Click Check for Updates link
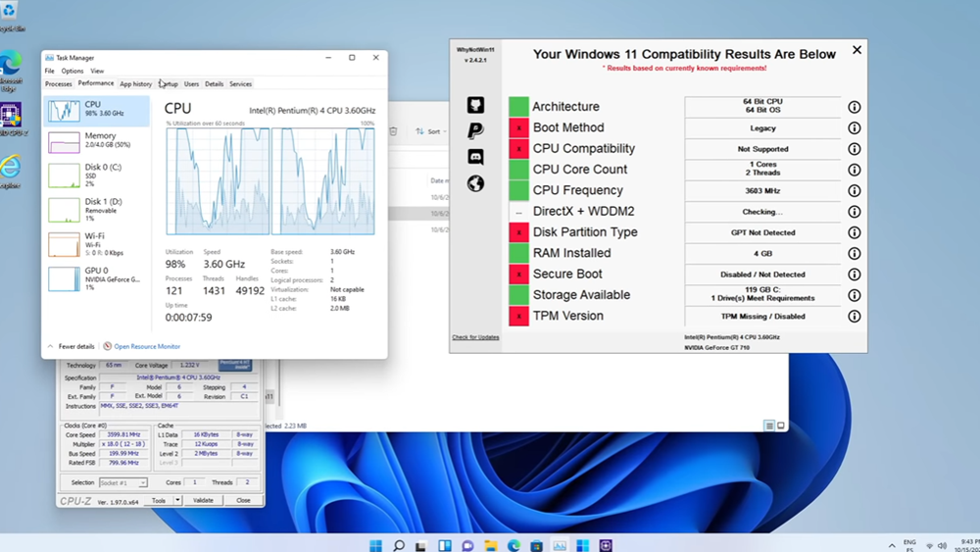 [x=475, y=337]
